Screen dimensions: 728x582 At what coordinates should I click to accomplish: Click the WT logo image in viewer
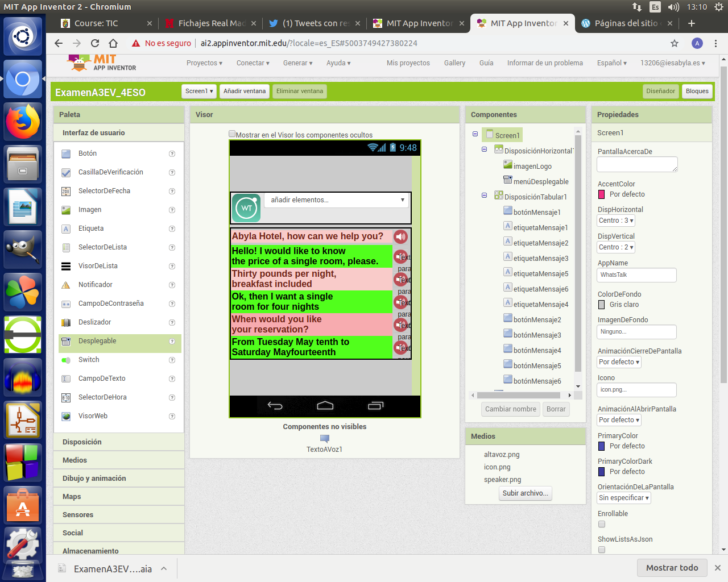247,208
